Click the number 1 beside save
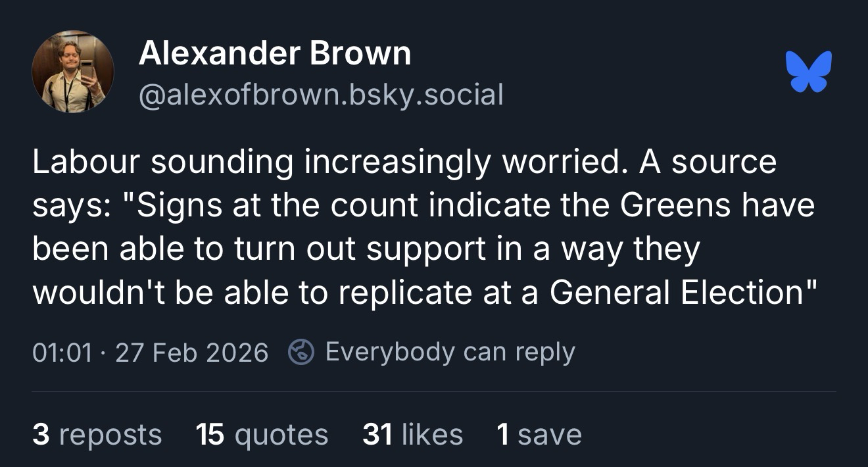 (x=502, y=435)
